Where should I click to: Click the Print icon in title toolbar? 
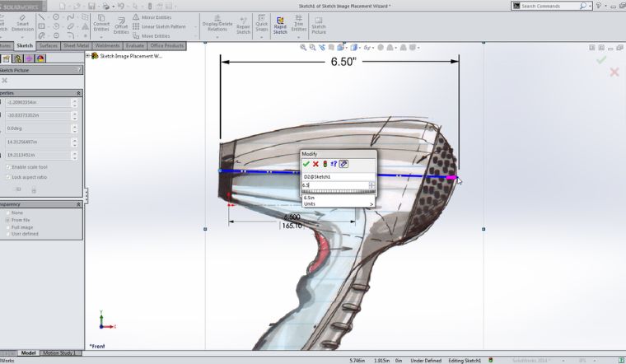pyautogui.click(x=105, y=6)
